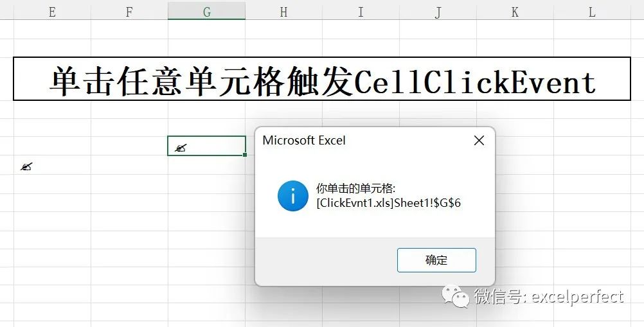Screen dimensions: 644x327
Task: Click the fill handle of cell G6
Action: click(245, 155)
